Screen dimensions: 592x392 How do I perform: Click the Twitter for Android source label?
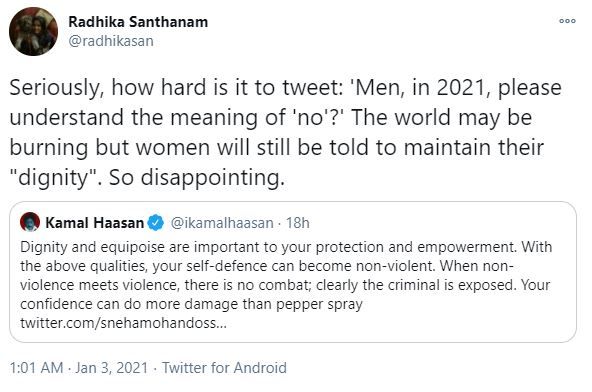[224, 367]
